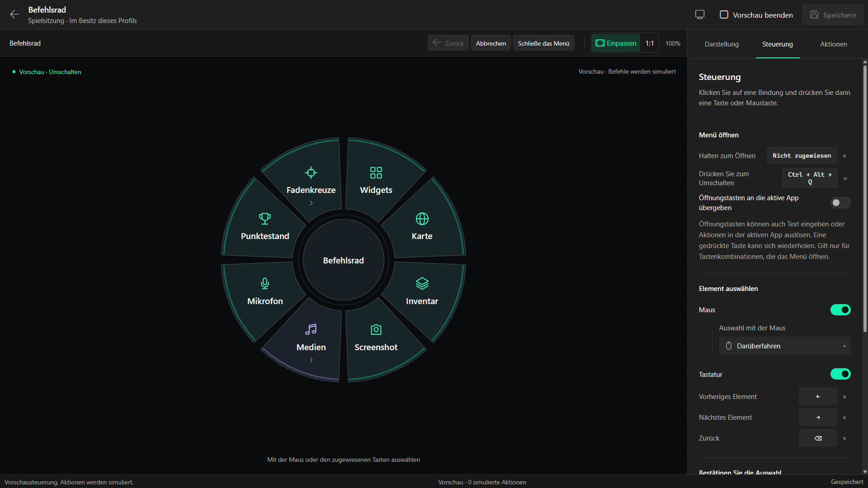The height and width of the screenshot is (488, 868).
Task: Activate the Einpassen fit view button
Action: pos(616,43)
